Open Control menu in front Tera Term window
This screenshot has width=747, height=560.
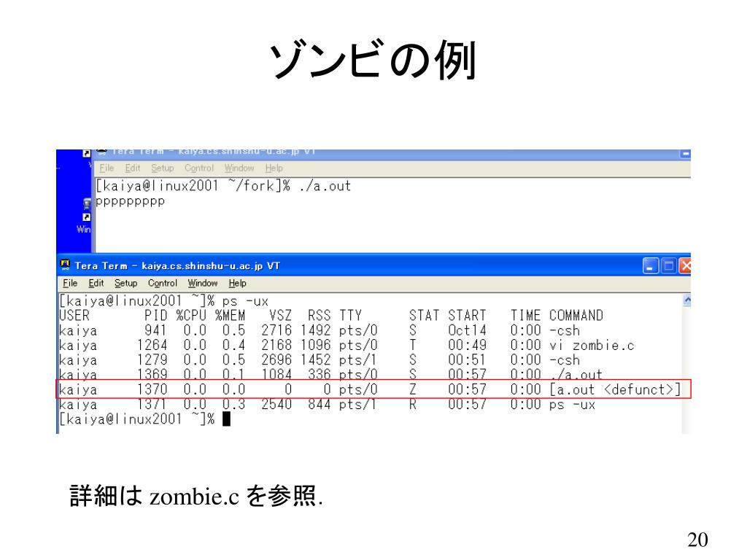162,284
